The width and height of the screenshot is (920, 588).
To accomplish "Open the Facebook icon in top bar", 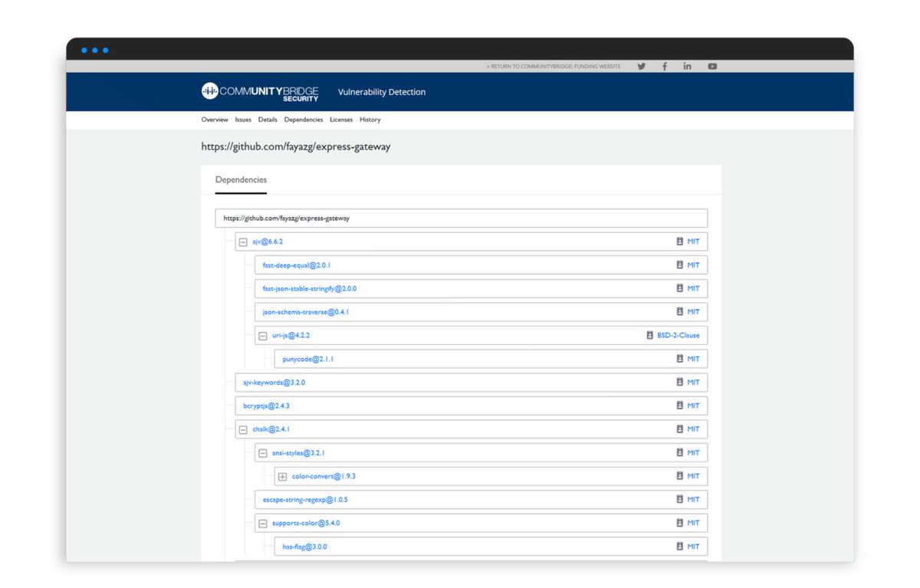I will pos(665,67).
